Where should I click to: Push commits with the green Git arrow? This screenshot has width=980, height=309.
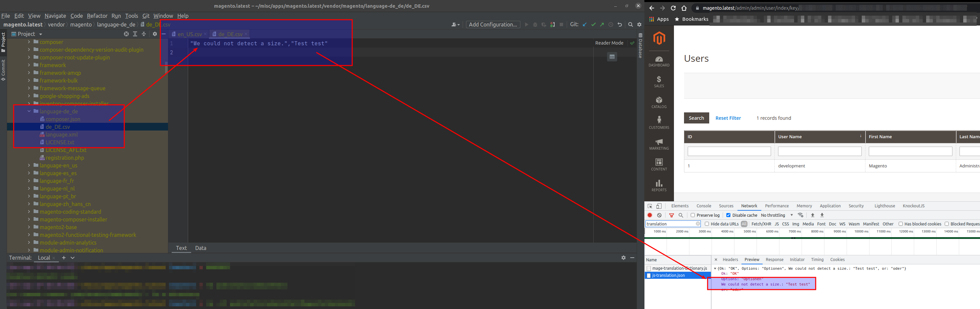pyautogui.click(x=602, y=24)
